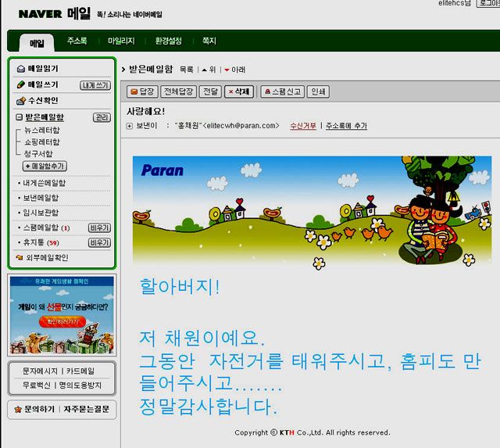Click the 메일쓰기 menu link
Viewport: 500px width, 448px height.
[43, 84]
